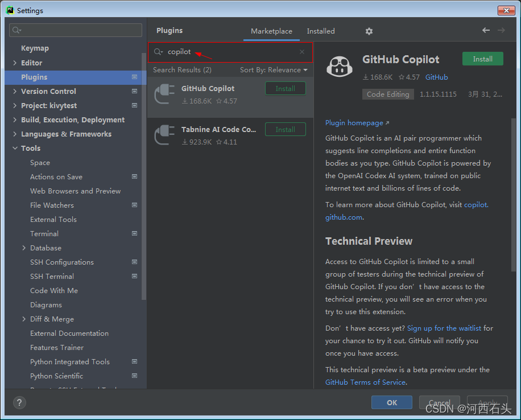Image resolution: width=521 pixels, height=420 pixels.
Task: Collapse the Tools node
Action: [x=15, y=149]
